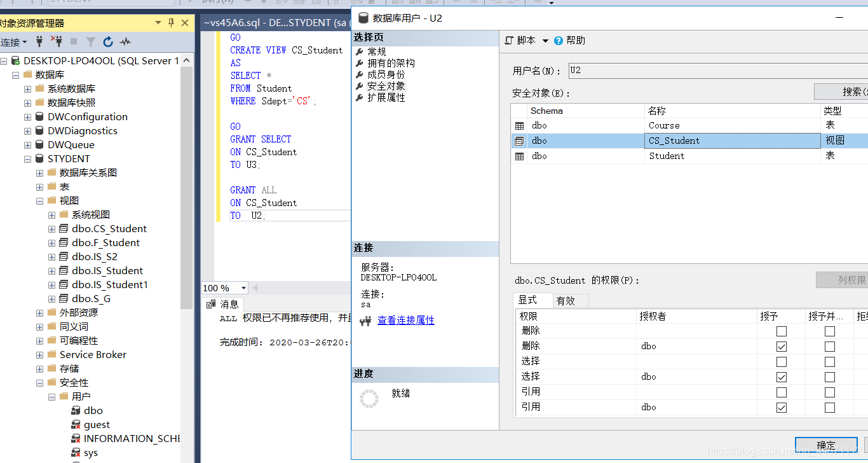Screen dimensions: 868x463
Task: Click the wrench icon beside 扩展属性
Action: (x=360, y=98)
